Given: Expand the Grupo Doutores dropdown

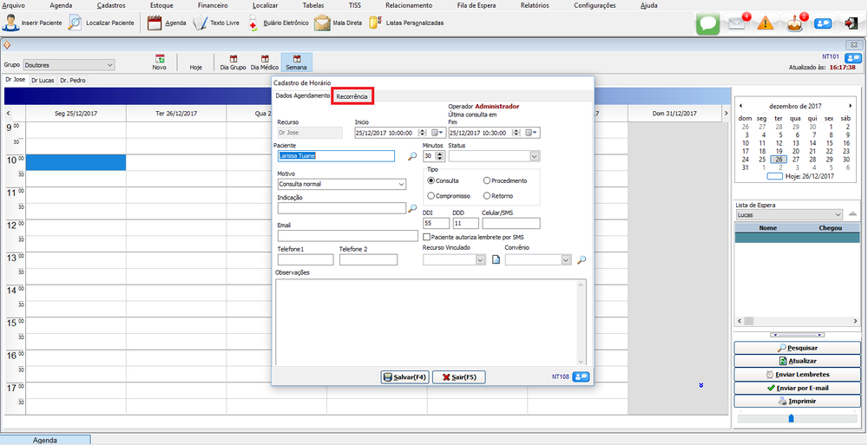Looking at the screenshot, I should (x=109, y=64).
